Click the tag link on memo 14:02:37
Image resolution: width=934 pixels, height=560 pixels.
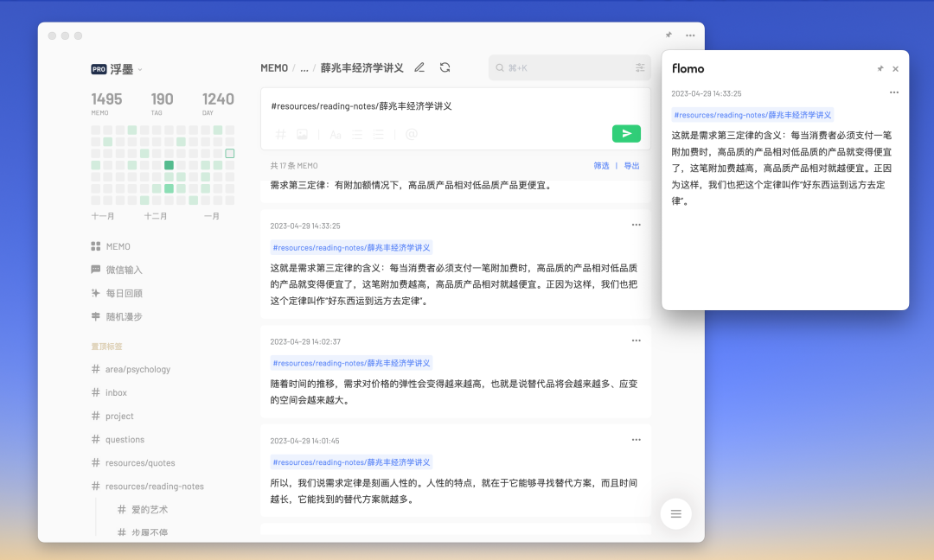click(351, 363)
